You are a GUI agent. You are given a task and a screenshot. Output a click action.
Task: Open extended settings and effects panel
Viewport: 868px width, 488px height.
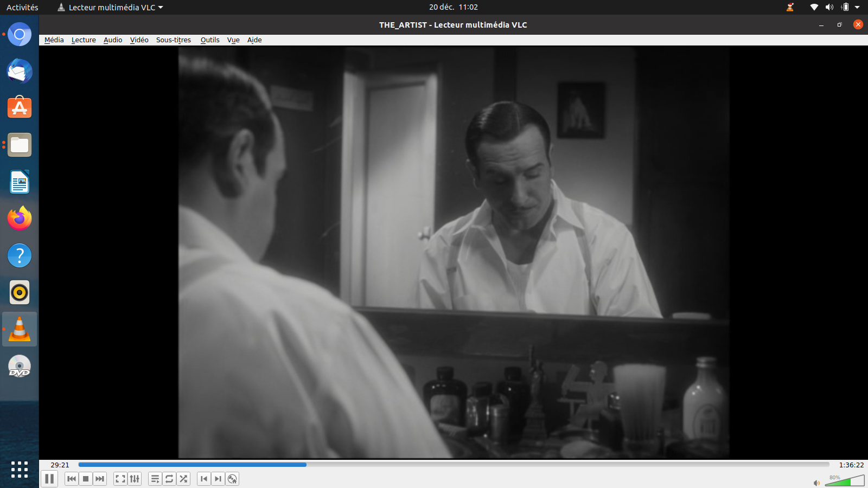[x=135, y=479]
